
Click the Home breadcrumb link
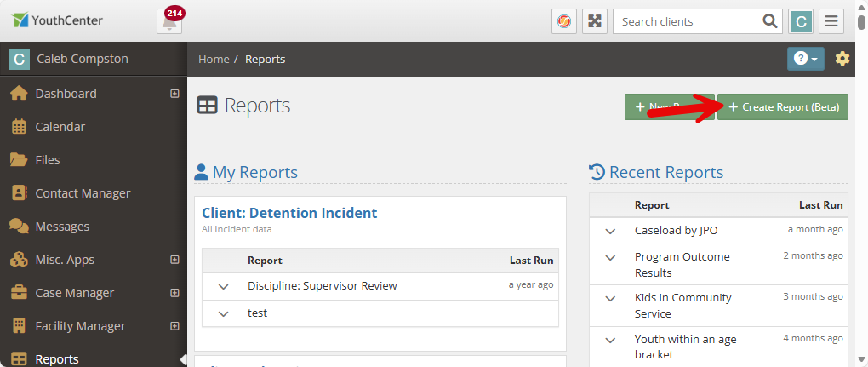pyautogui.click(x=214, y=60)
